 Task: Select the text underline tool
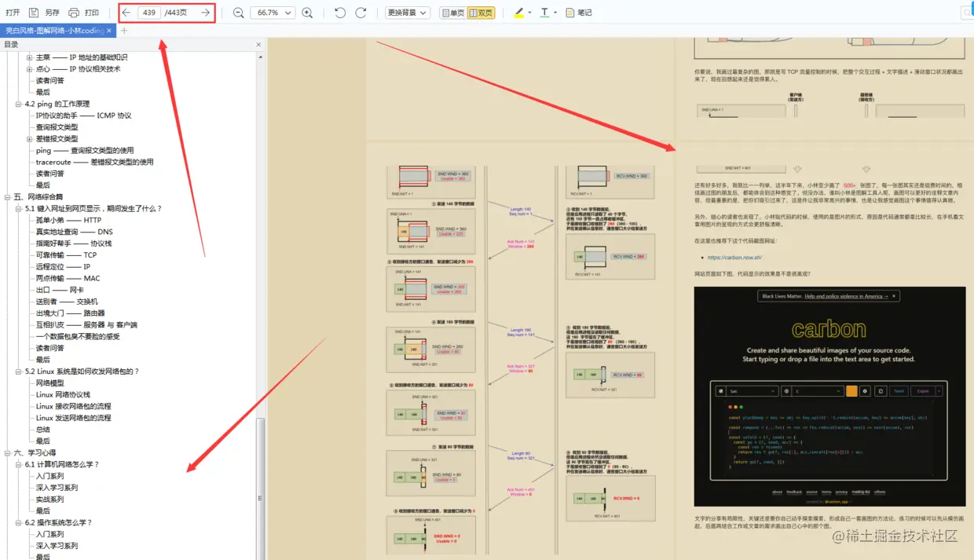click(x=544, y=13)
